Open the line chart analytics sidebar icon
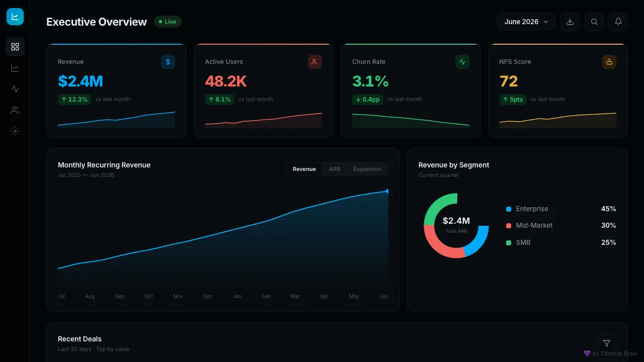644x362 pixels. (x=15, y=68)
